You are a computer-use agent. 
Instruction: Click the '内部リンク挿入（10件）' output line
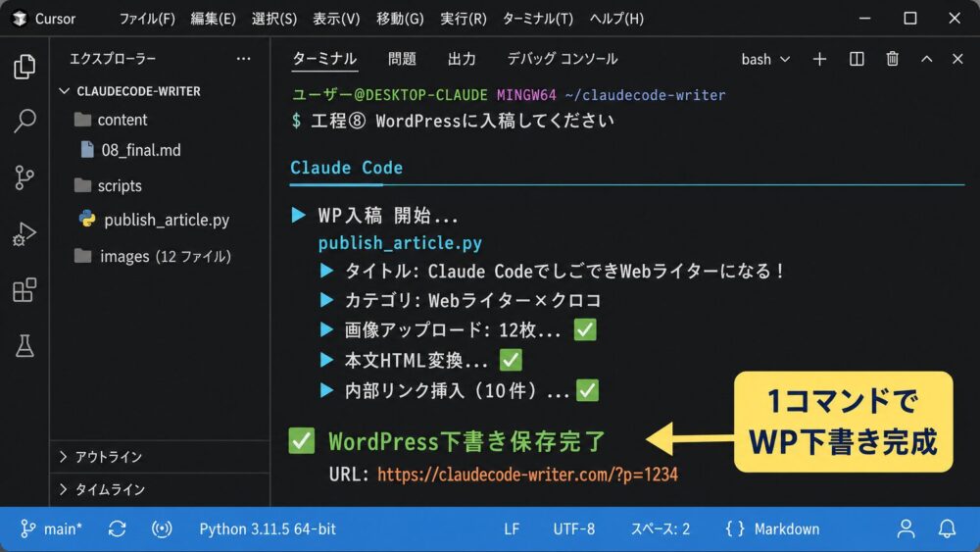[457, 390]
